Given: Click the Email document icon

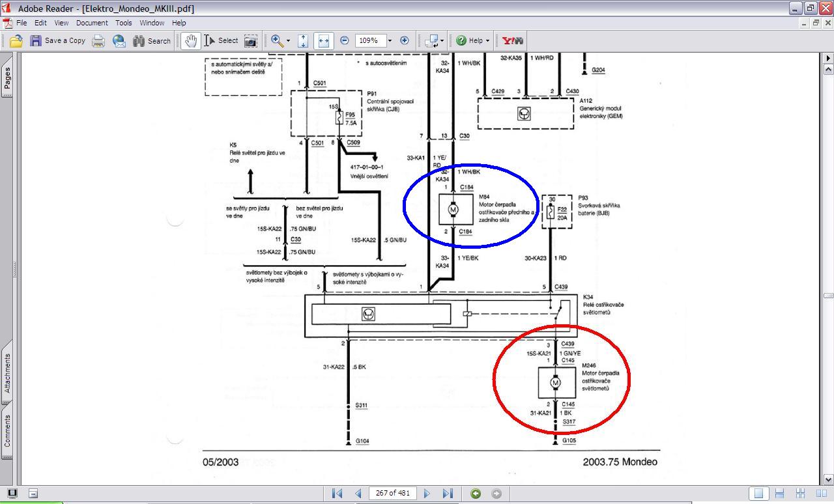Looking at the screenshot, I should tap(119, 40).
